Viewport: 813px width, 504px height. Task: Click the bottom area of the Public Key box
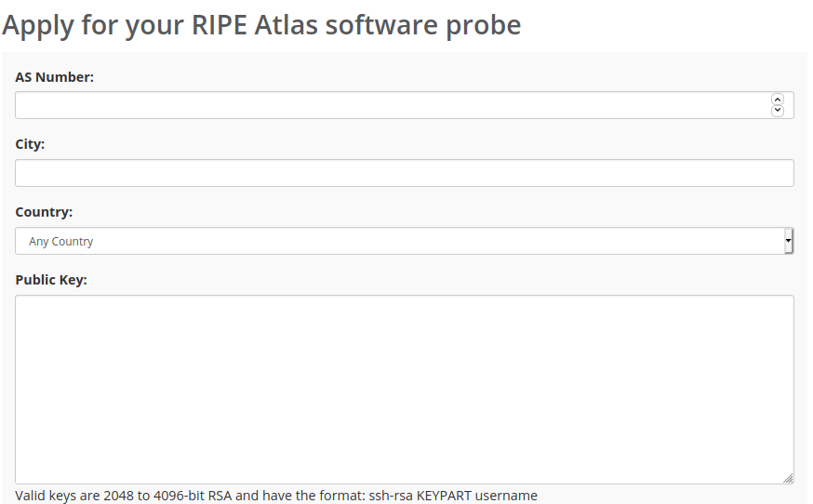(405, 467)
